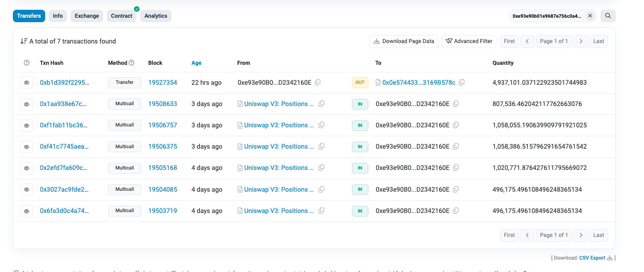
Task: Open transaction hash 0xf41c7745aea
Action: click(64, 146)
